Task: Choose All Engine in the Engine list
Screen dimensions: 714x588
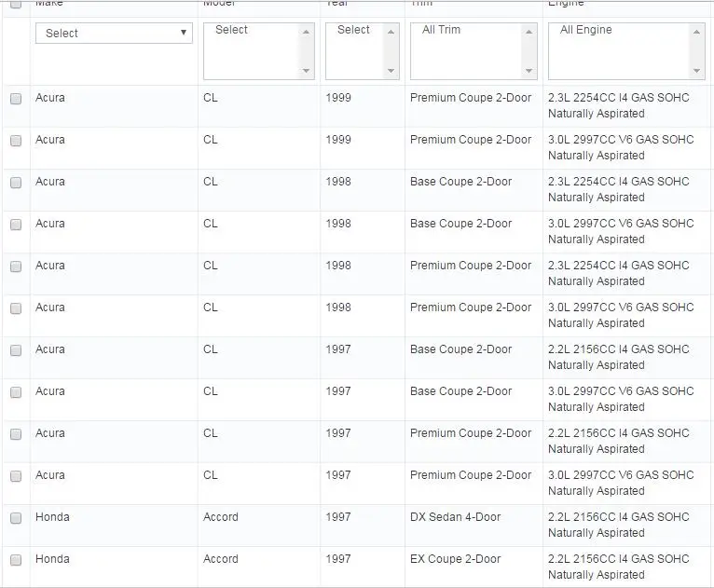Action: point(585,30)
